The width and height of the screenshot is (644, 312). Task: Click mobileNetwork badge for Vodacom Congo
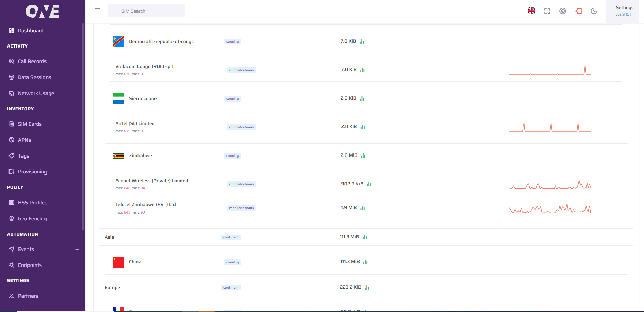click(242, 70)
